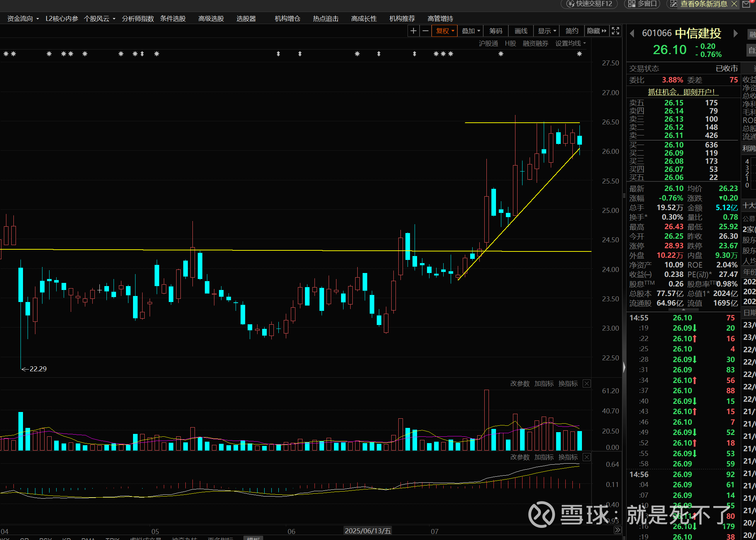Screen dimensions: 756x540
Task: Select the 2025/06/13 date marker on timeline
Action: pyautogui.click(x=368, y=530)
